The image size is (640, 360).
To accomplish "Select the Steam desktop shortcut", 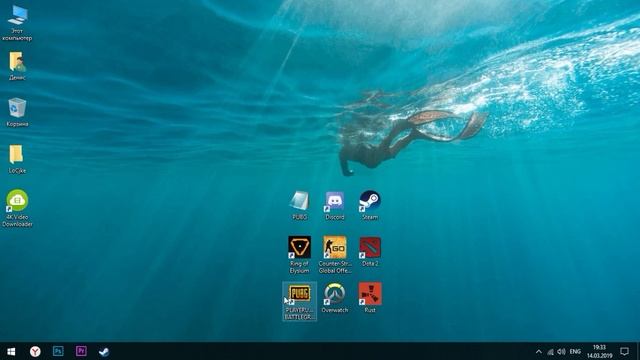I will [370, 205].
